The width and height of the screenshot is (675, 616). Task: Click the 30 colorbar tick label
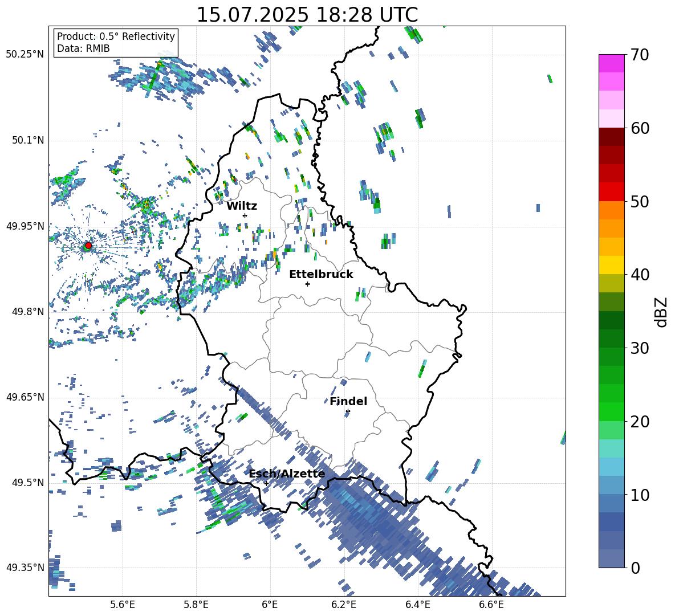pyautogui.click(x=640, y=348)
